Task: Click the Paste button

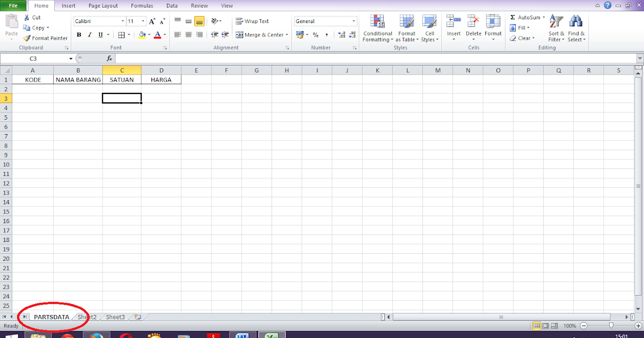Action: (11, 25)
